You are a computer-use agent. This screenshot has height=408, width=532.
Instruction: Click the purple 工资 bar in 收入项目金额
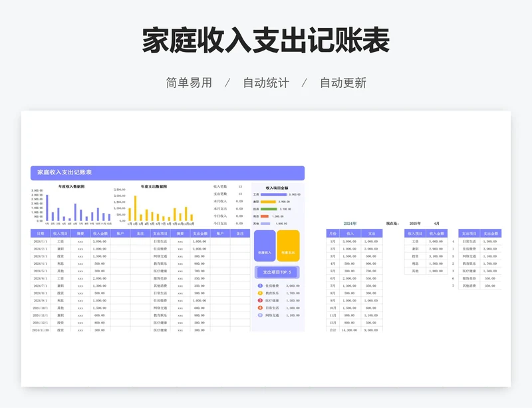click(274, 194)
